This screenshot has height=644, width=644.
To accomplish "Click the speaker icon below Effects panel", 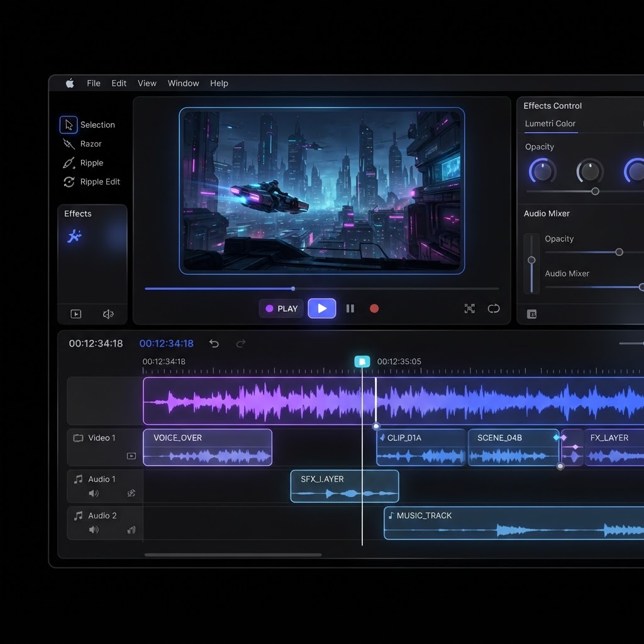I will (x=108, y=314).
